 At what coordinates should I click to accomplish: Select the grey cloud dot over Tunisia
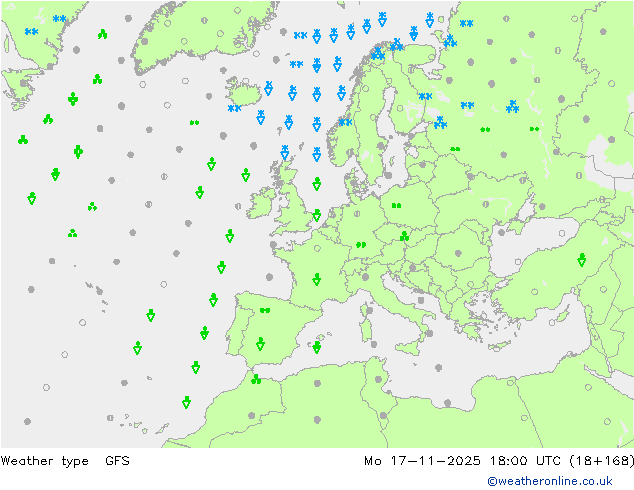[x=378, y=379]
